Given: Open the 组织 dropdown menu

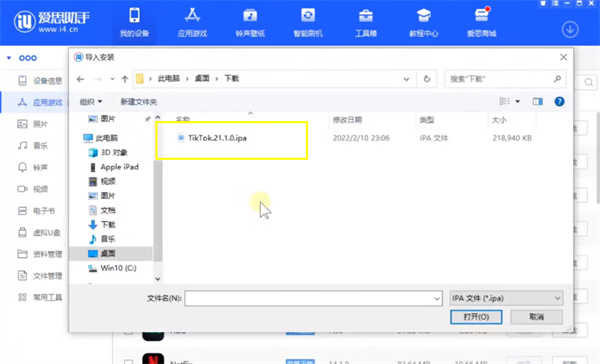Looking at the screenshot, I should (x=91, y=101).
